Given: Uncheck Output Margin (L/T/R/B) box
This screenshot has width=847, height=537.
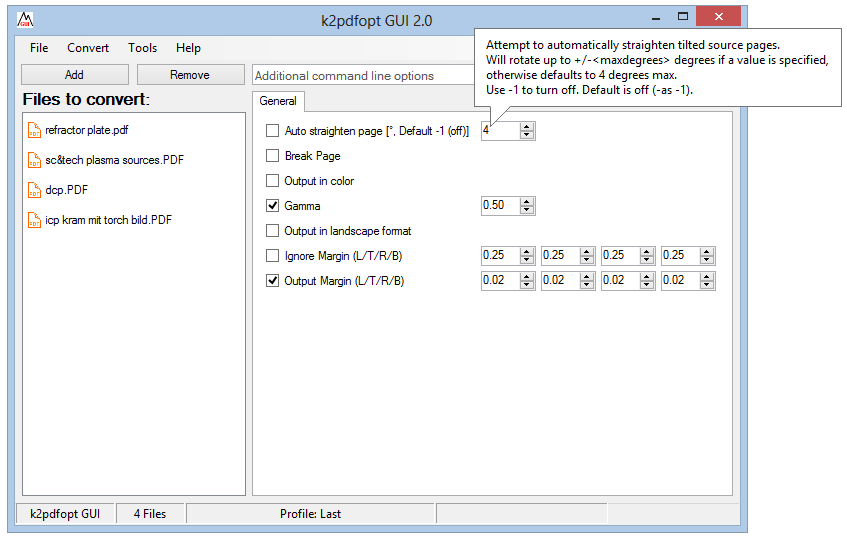Looking at the screenshot, I should coord(273,281).
